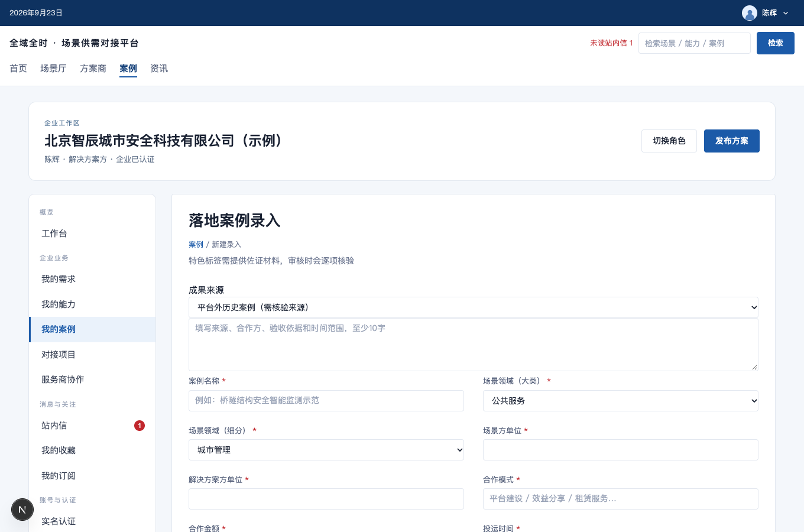Viewport: 804px width, 532px height.
Task: Click the 合作模式 input field
Action: 621,499
